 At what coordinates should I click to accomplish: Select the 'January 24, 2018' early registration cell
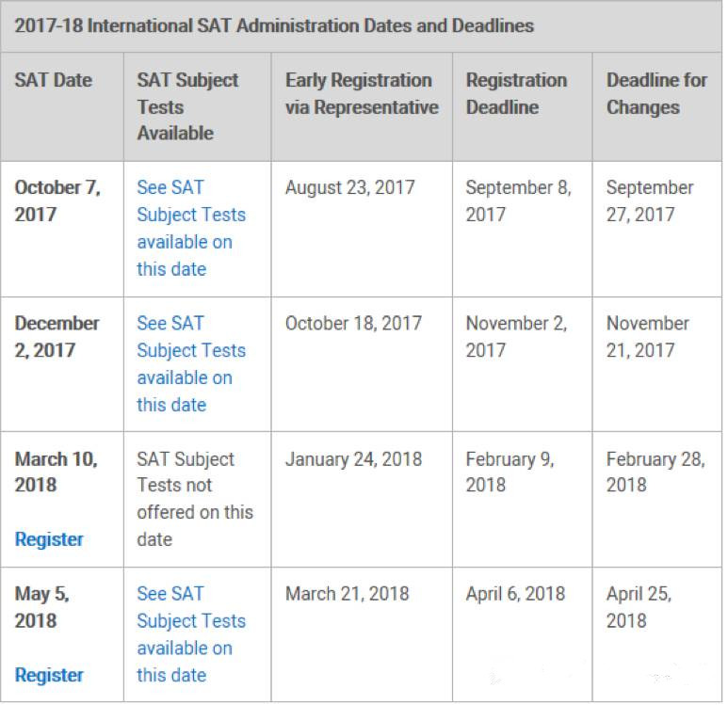[353, 459]
